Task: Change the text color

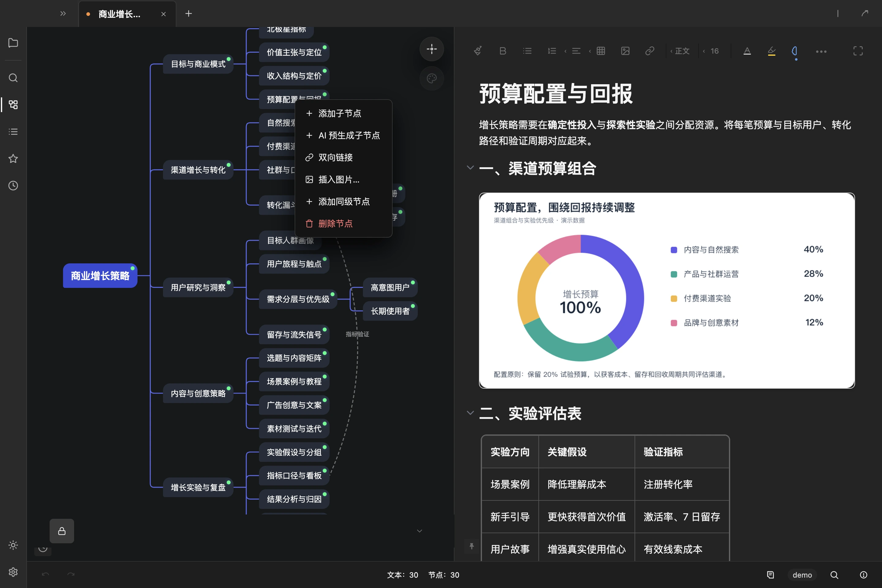Action: click(747, 51)
